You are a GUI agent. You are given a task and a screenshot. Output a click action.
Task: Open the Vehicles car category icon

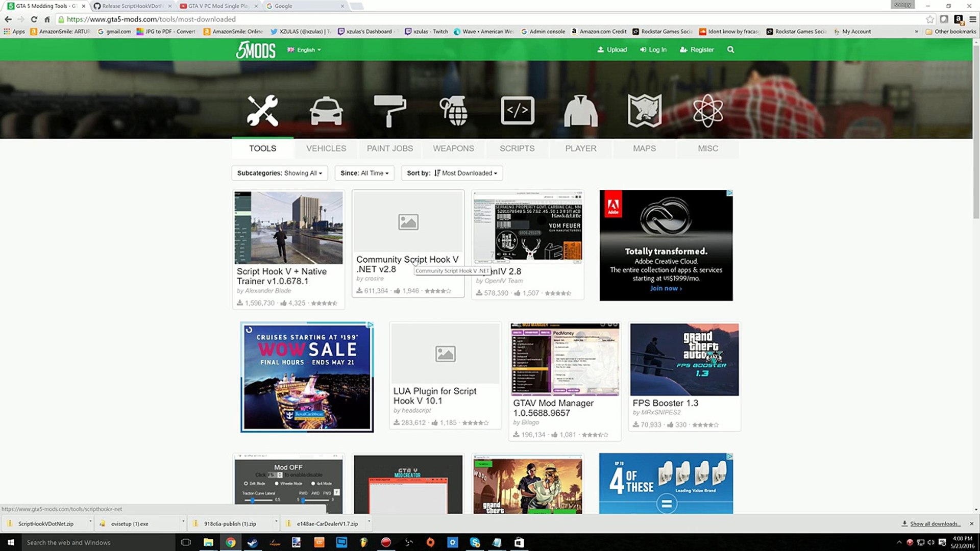click(326, 111)
